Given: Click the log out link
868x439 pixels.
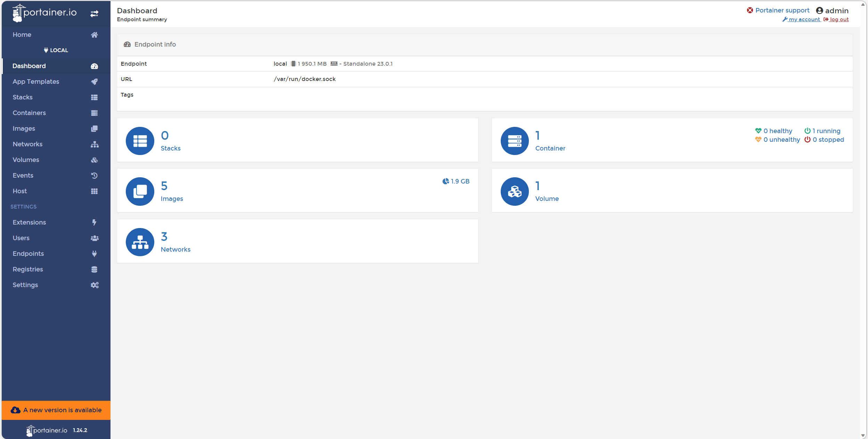Looking at the screenshot, I should tap(839, 19).
